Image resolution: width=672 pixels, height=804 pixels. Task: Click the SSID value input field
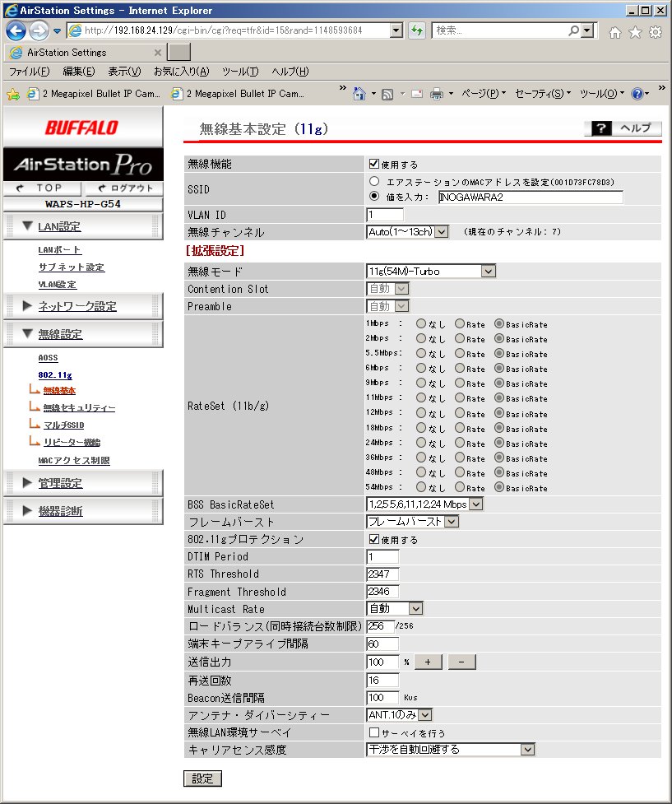point(531,198)
